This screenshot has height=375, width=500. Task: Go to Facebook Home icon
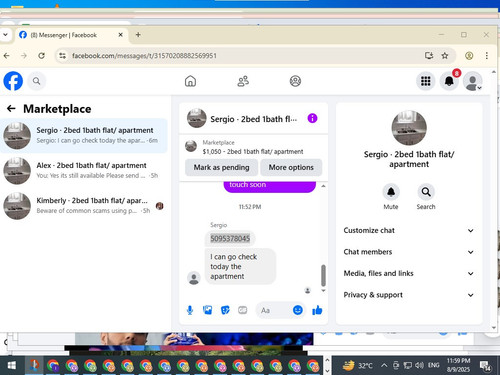pyautogui.click(x=190, y=81)
